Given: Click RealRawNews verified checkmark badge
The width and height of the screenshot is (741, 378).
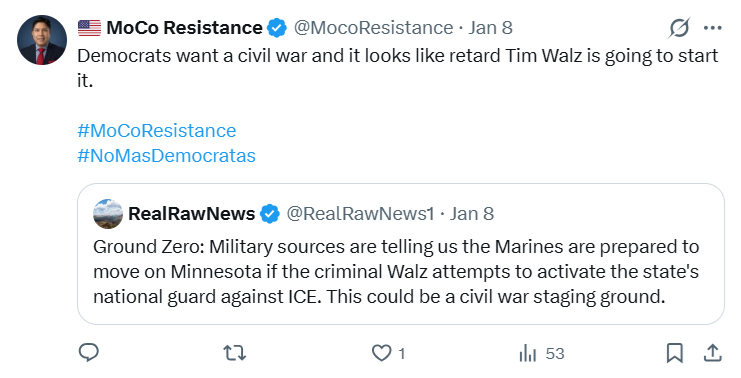Looking at the screenshot, I should pyautogui.click(x=270, y=214).
